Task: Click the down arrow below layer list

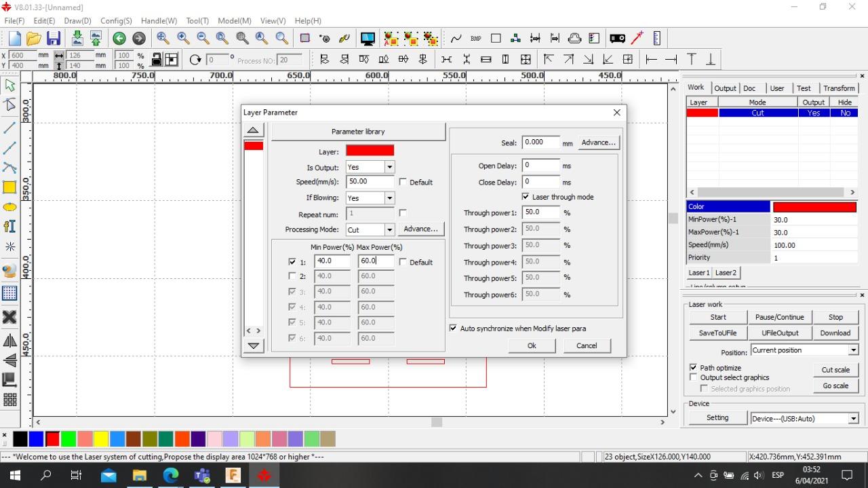Action: click(x=254, y=345)
